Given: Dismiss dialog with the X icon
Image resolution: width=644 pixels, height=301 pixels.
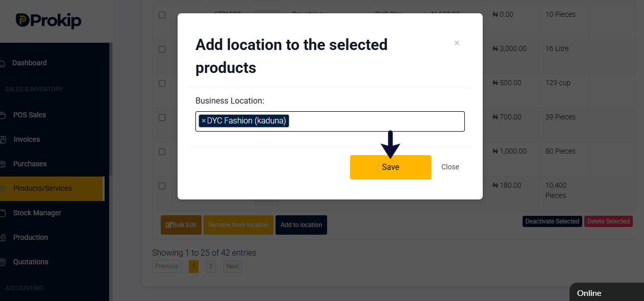Looking at the screenshot, I should 457,43.
